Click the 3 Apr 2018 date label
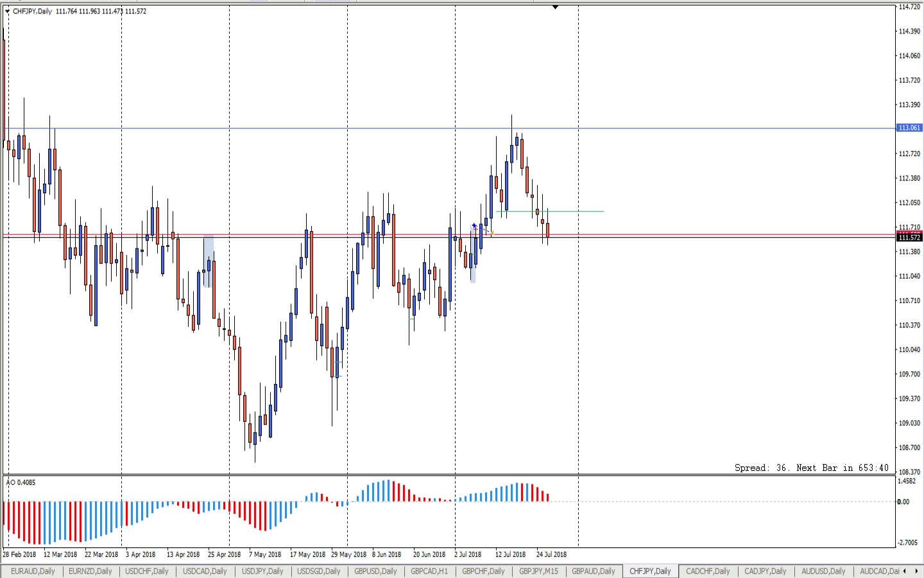The image size is (924, 578). (x=141, y=554)
